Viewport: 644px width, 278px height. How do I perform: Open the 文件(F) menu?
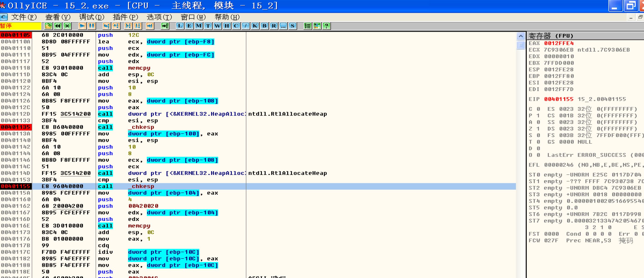tap(24, 17)
